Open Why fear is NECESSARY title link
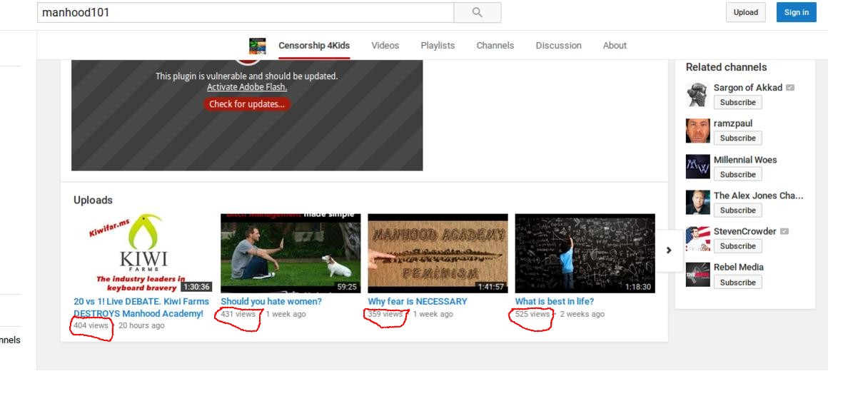The width and height of the screenshot is (868, 411). click(x=418, y=301)
